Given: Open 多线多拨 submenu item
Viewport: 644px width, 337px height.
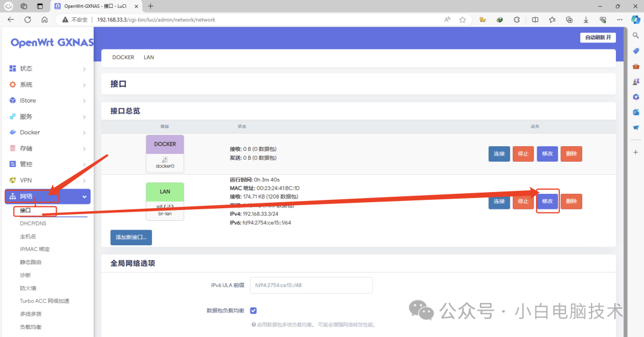Looking at the screenshot, I should click(x=31, y=314).
